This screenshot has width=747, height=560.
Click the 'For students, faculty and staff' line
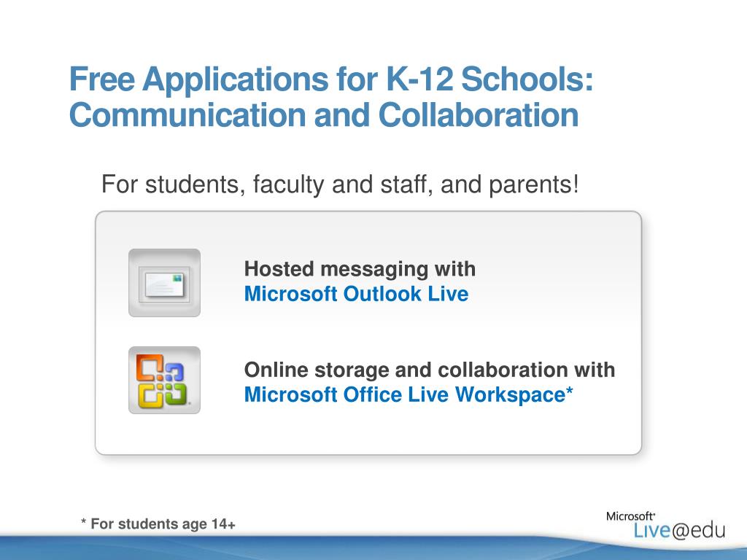point(340,184)
